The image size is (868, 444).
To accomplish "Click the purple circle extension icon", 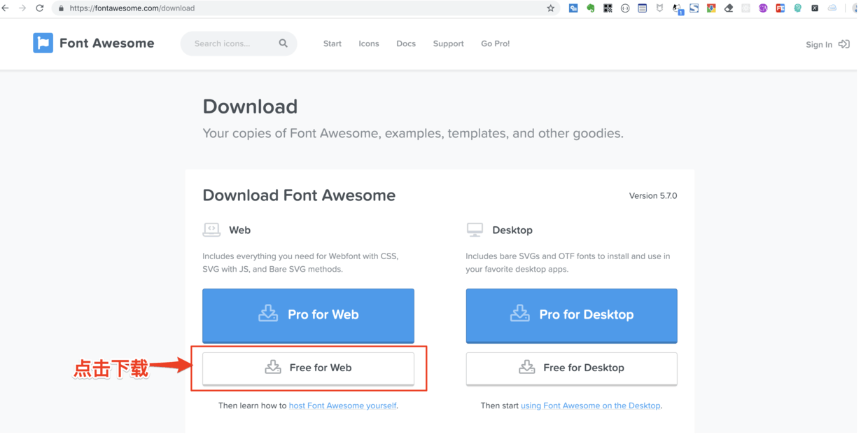I will 763,8.
